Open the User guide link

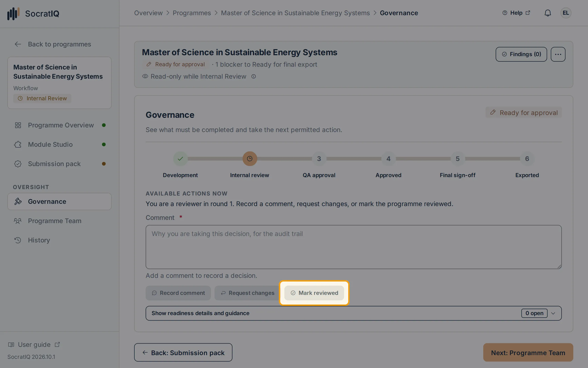click(34, 345)
